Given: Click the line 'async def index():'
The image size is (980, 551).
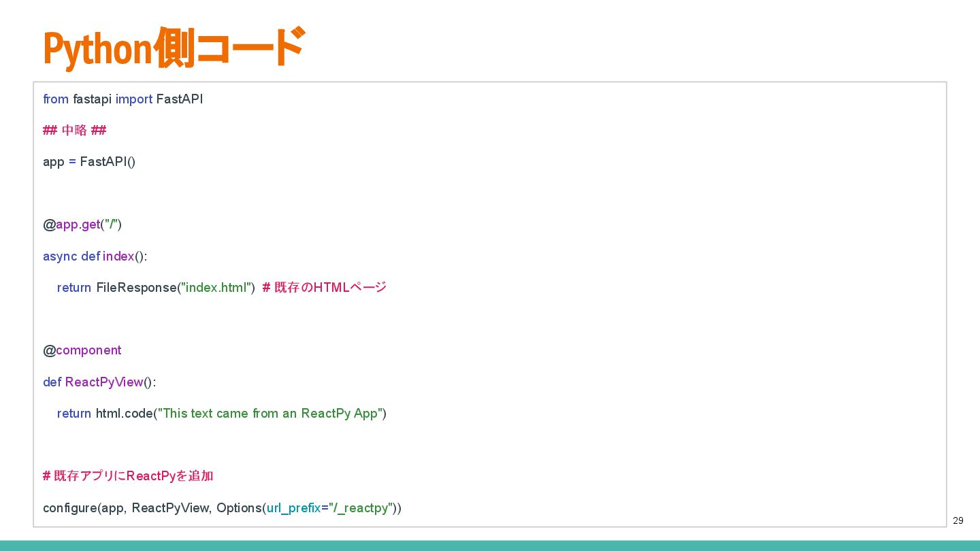Looking at the screenshot, I should click(95, 256).
